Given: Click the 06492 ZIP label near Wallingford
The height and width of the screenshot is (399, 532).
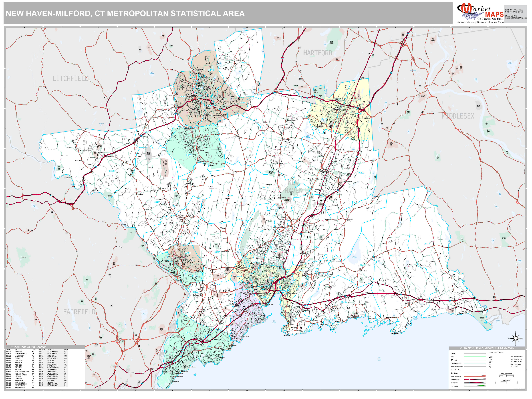Looking at the screenshot, I should coord(361,173).
